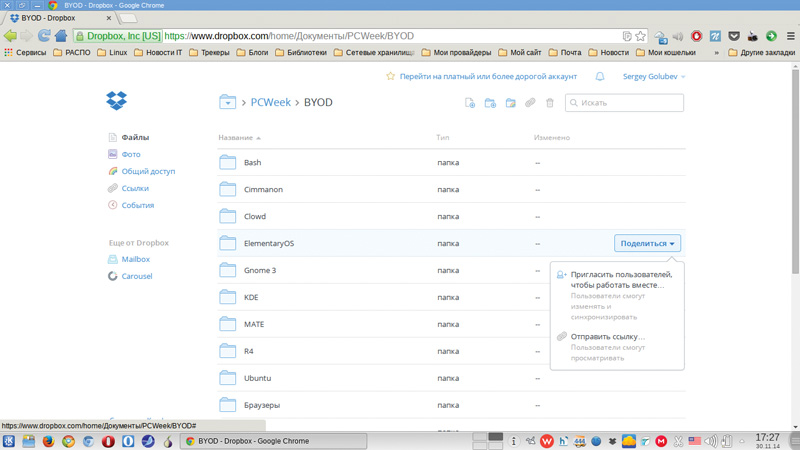Click the new folder icon
Image resolution: width=800 pixels, height=450 pixels.
pos(490,103)
